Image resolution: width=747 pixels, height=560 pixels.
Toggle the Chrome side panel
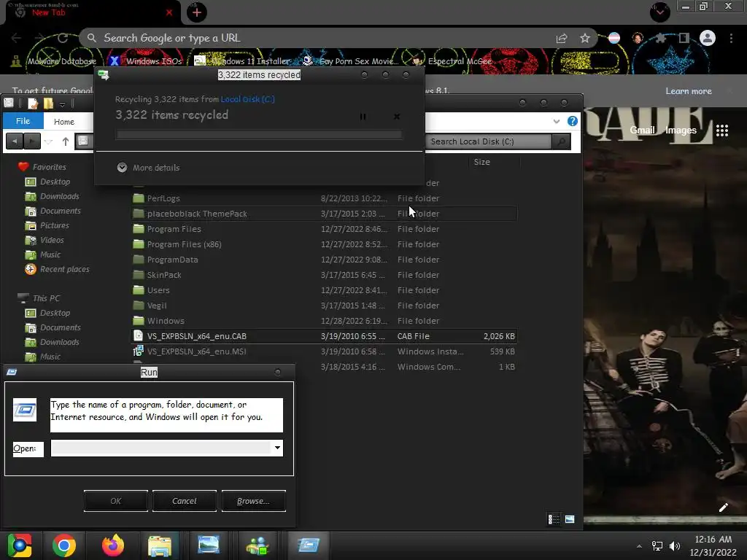click(x=684, y=38)
